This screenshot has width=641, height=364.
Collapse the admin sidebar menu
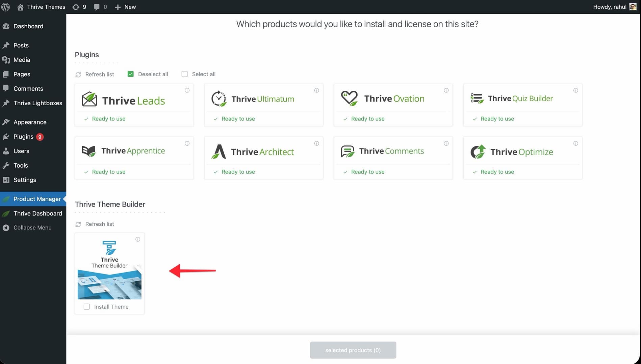click(x=32, y=228)
